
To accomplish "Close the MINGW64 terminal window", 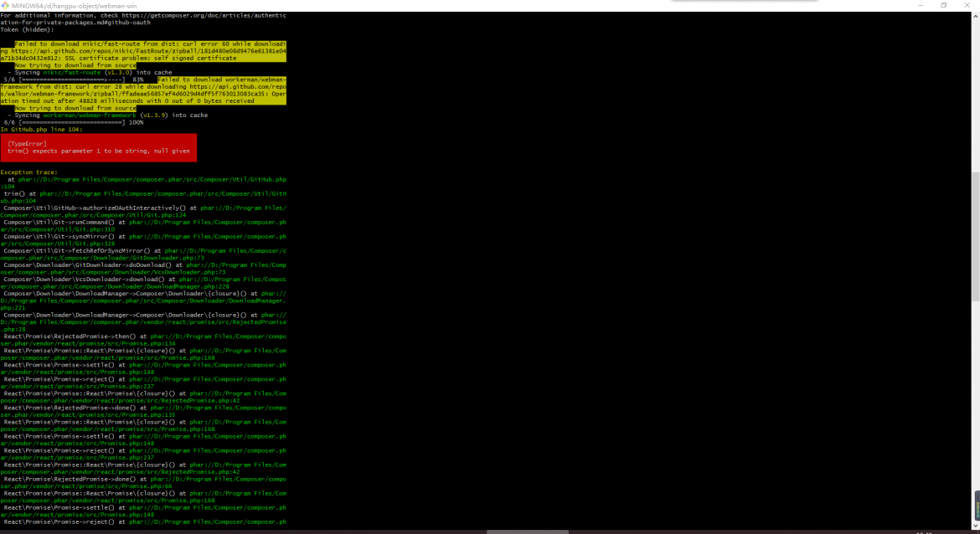I will (x=967, y=5).
